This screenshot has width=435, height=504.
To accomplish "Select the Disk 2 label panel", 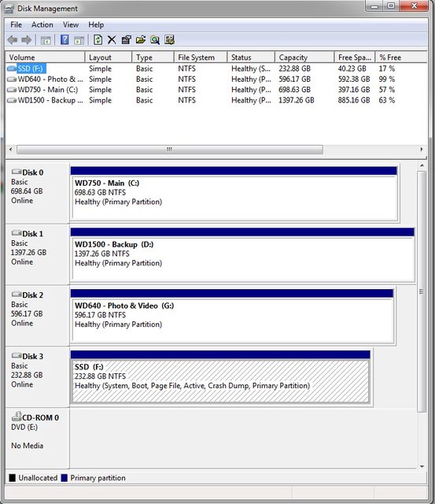I will pyautogui.click(x=37, y=316).
